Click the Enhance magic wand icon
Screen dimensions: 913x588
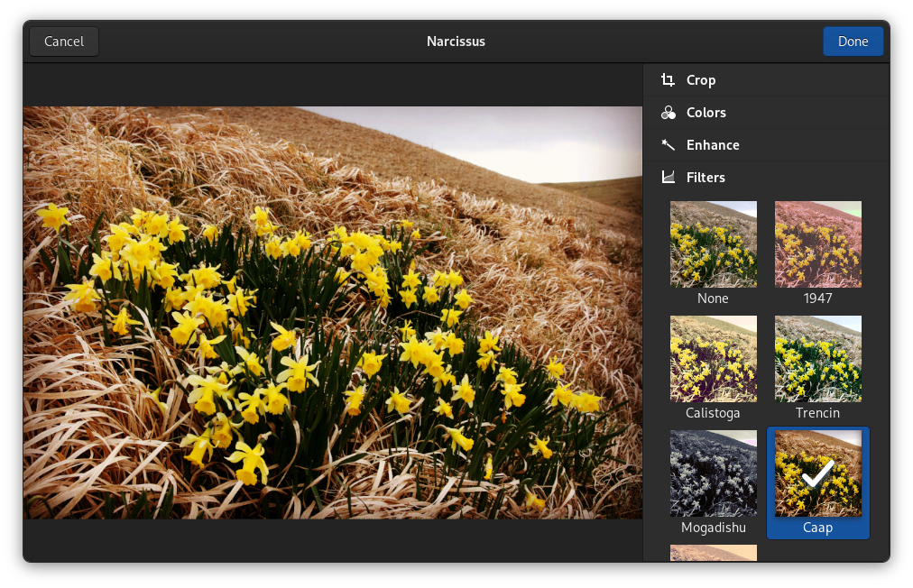668,145
